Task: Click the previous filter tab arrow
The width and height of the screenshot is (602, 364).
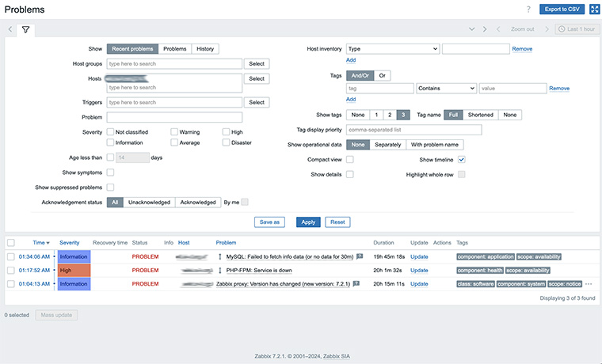Action: tap(10, 29)
